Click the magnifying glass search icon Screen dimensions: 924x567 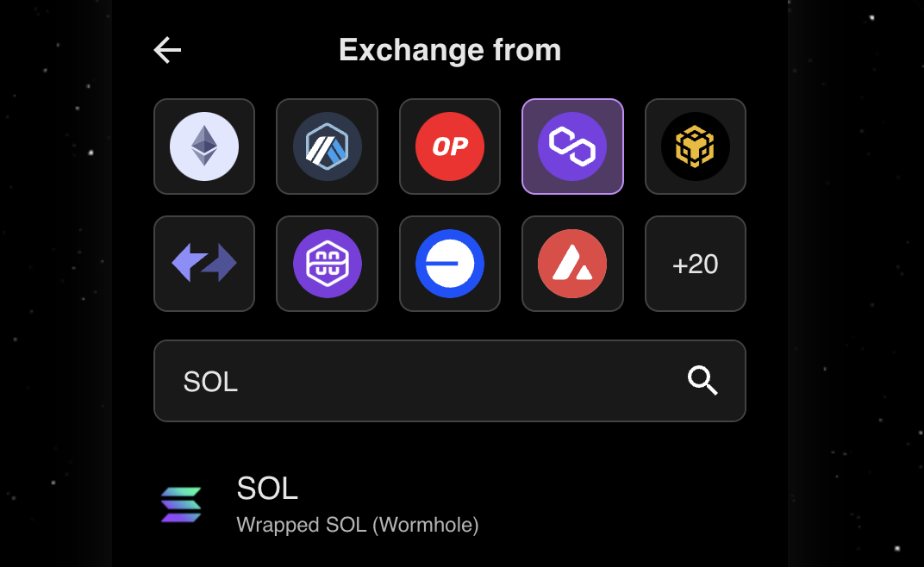[x=702, y=381]
